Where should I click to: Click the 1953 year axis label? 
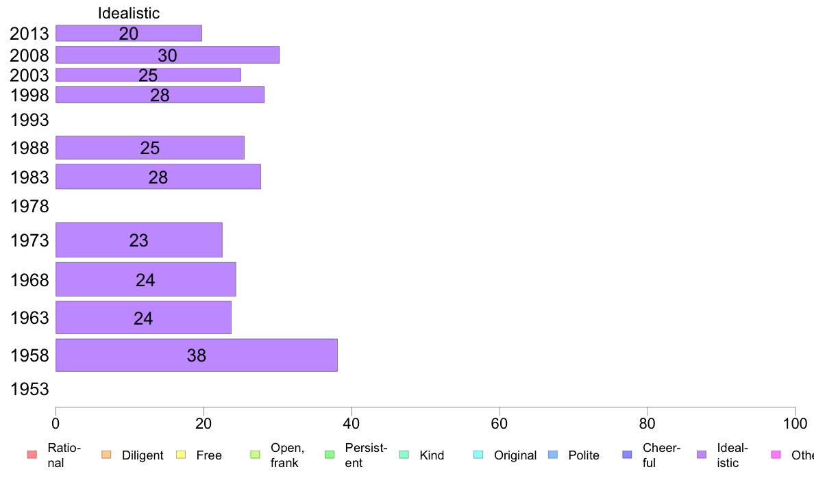point(29,389)
